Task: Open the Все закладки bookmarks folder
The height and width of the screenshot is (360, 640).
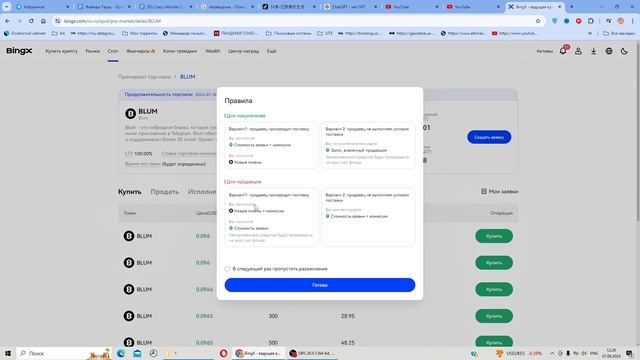Action: (x=619, y=33)
